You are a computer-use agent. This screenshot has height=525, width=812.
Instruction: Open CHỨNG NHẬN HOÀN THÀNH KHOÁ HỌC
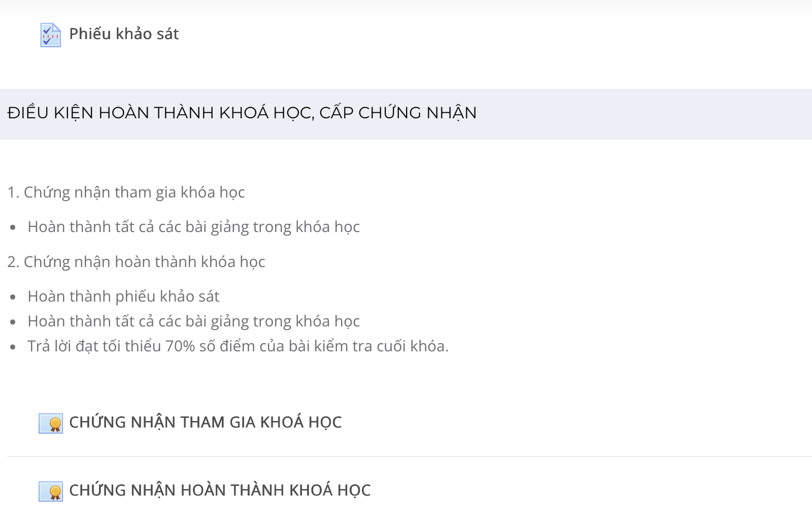[x=220, y=490]
